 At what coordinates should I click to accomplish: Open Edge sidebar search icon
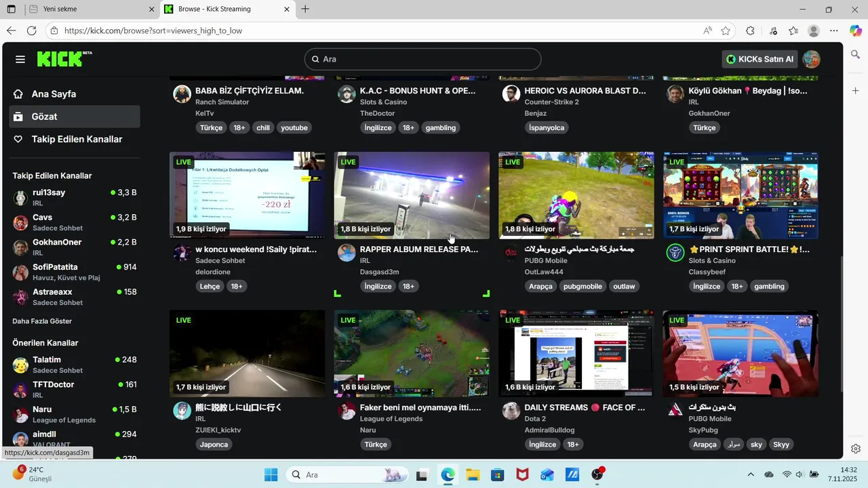pos(856,54)
